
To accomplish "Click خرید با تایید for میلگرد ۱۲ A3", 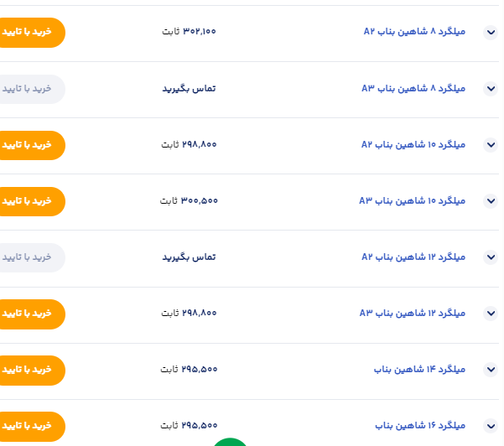I will [x=29, y=314].
